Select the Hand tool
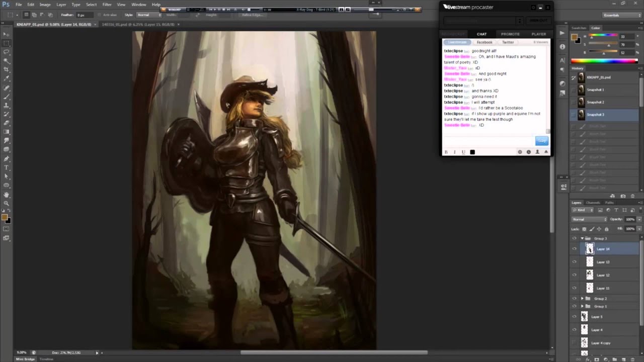Image resolution: width=644 pixels, height=362 pixels. pos(6,194)
